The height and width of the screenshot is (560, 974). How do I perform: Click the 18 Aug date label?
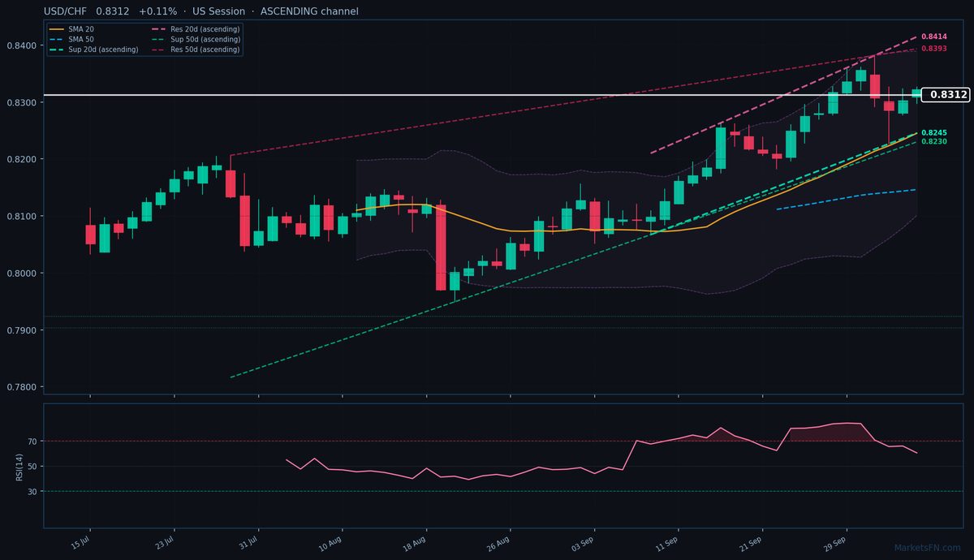pos(416,543)
